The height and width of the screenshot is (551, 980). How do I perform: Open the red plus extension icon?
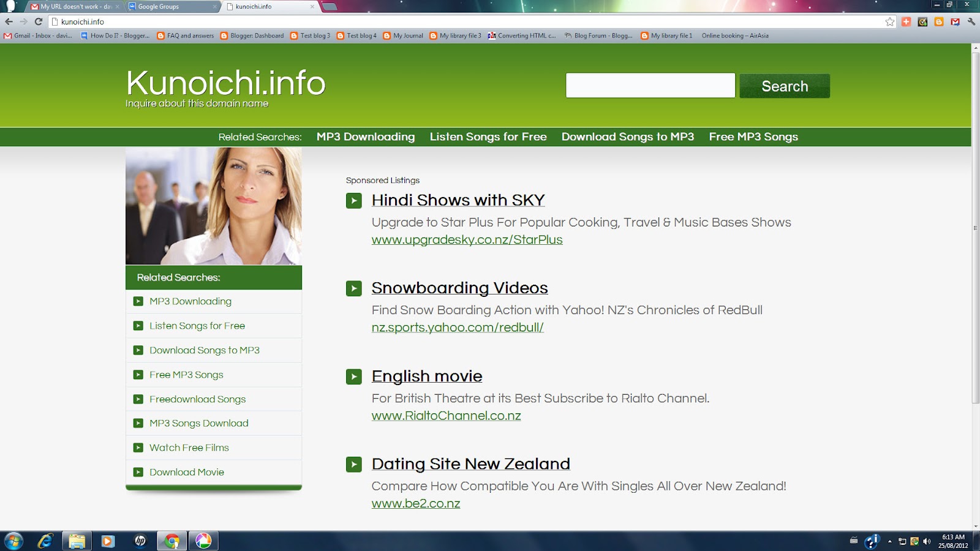coord(907,21)
